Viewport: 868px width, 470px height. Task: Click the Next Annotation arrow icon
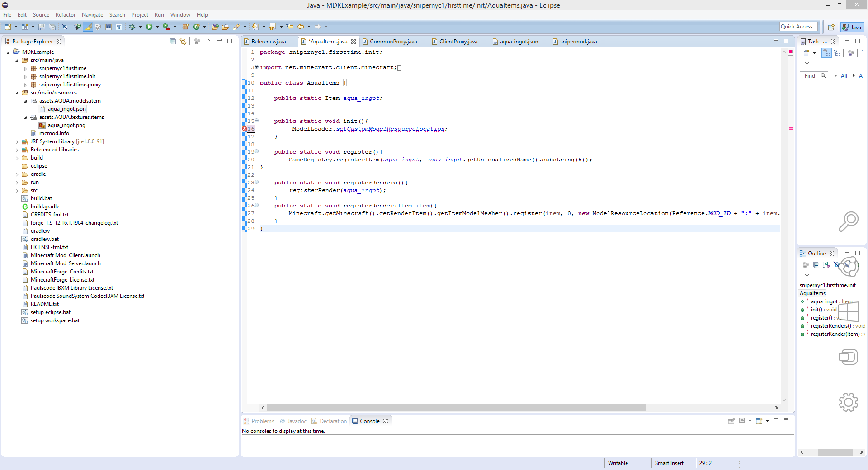[255, 27]
